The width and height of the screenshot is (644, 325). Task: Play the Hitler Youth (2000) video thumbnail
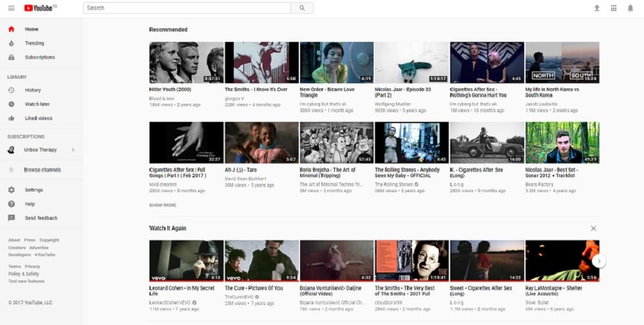point(186,63)
